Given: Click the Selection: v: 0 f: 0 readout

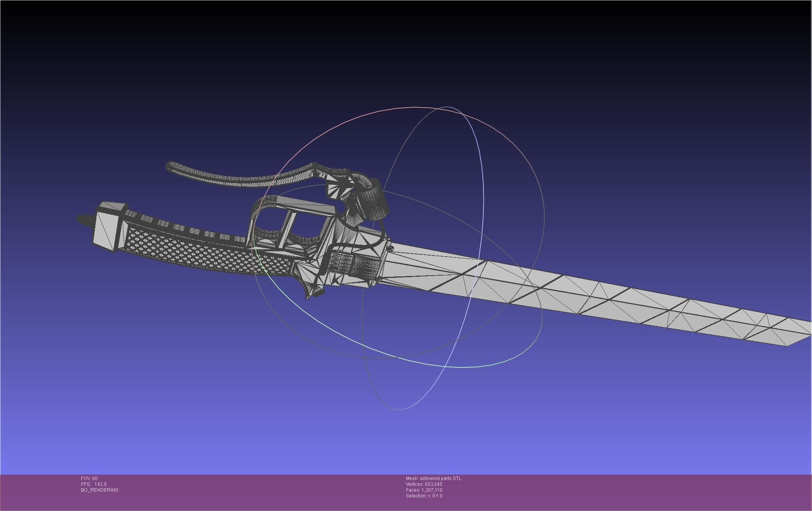Looking at the screenshot, I should pos(424,496).
